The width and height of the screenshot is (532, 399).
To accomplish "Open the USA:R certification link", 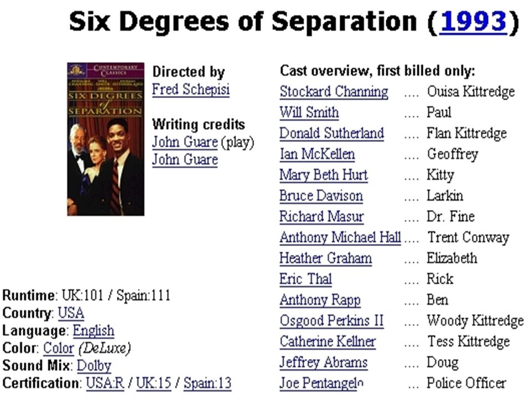I will [x=105, y=383].
